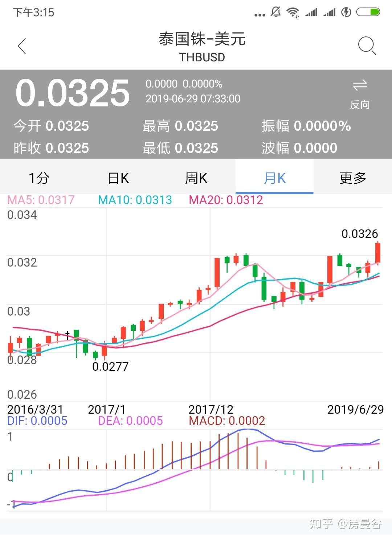This screenshot has width=392, height=540.
Task: Tap the MA20 indicator label
Action: click(x=226, y=200)
